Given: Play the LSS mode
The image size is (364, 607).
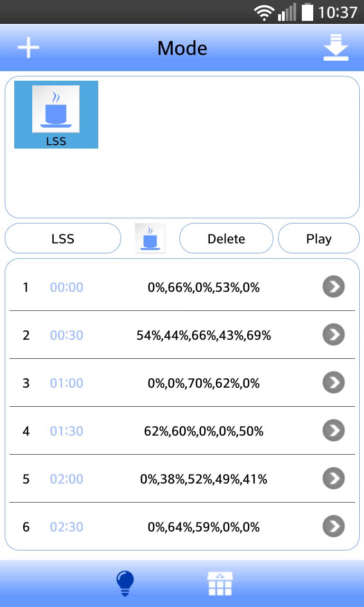Looking at the screenshot, I should (319, 238).
